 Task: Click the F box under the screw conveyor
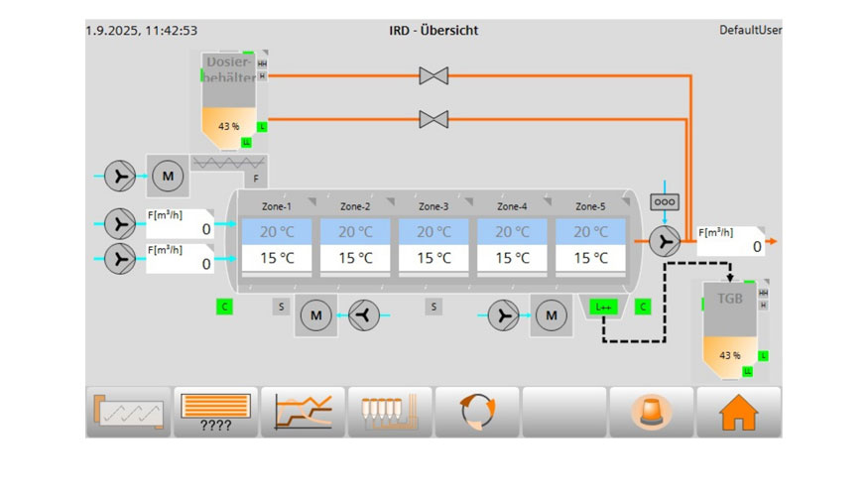pos(256,179)
